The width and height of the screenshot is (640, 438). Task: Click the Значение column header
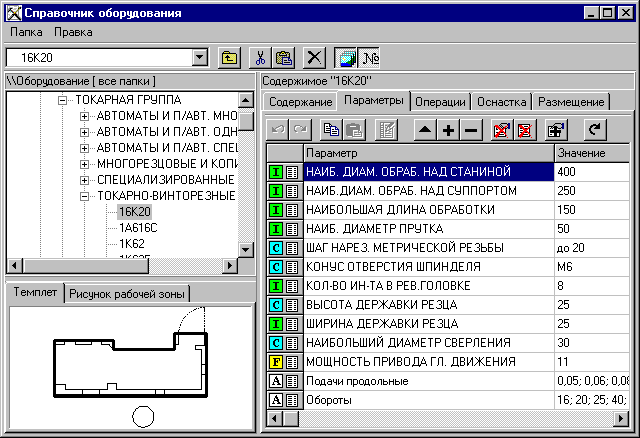592,153
